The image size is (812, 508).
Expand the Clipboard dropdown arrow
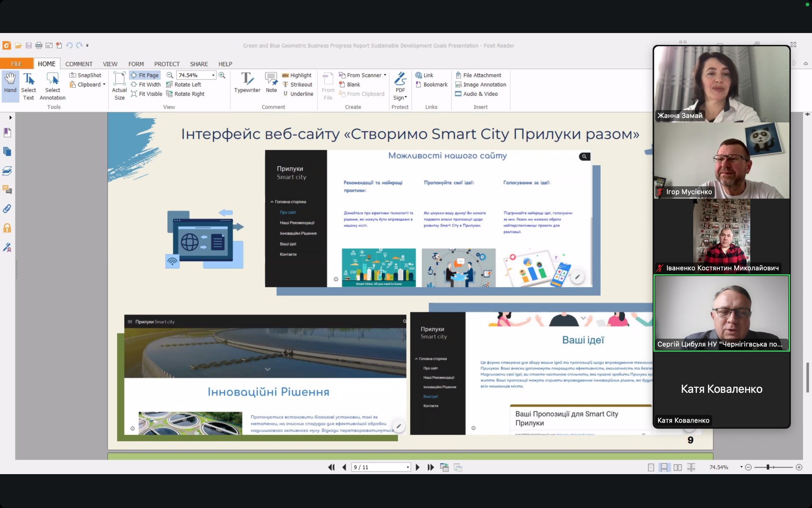(x=104, y=85)
